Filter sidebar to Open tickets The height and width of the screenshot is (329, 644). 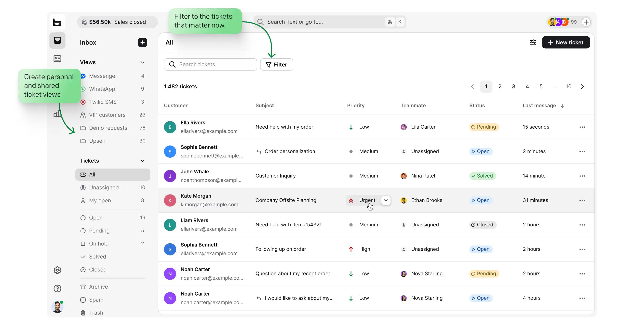coord(113,218)
